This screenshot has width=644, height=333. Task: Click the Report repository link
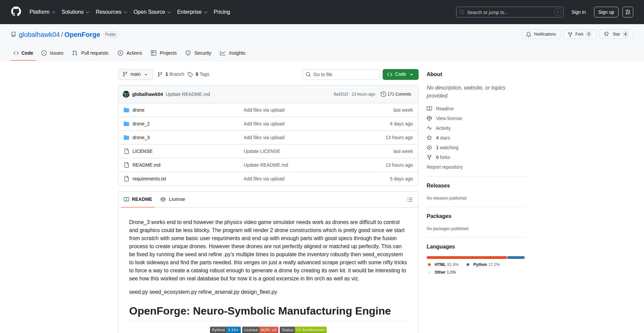(x=444, y=167)
